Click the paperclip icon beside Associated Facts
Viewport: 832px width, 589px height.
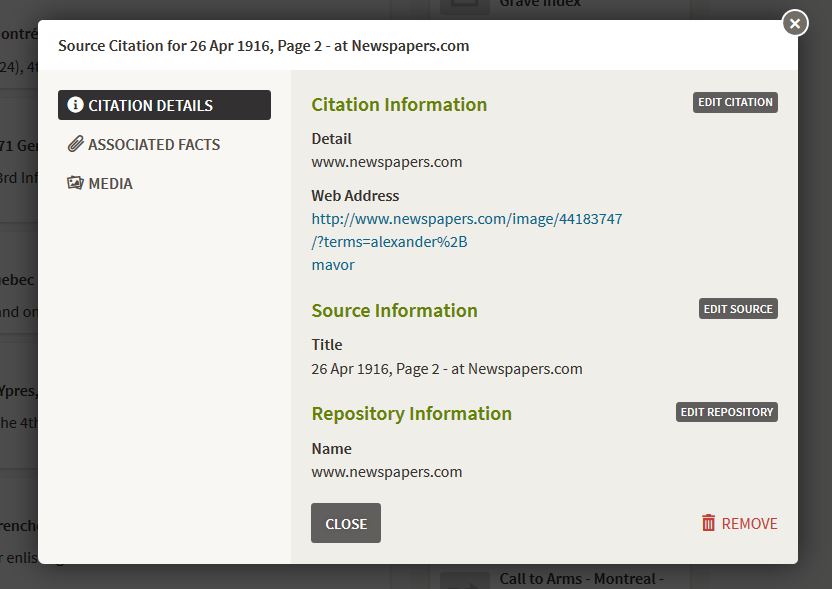coord(75,144)
